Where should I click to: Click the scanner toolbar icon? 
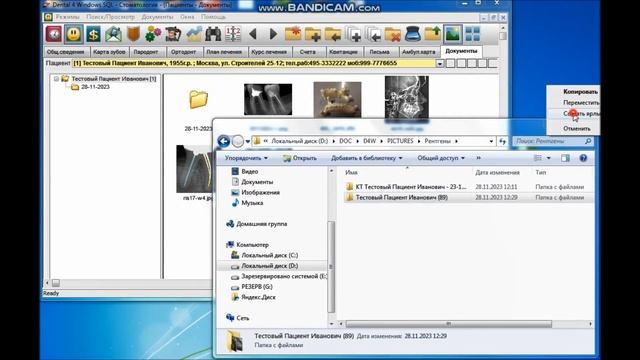pyautogui.click(x=413, y=34)
